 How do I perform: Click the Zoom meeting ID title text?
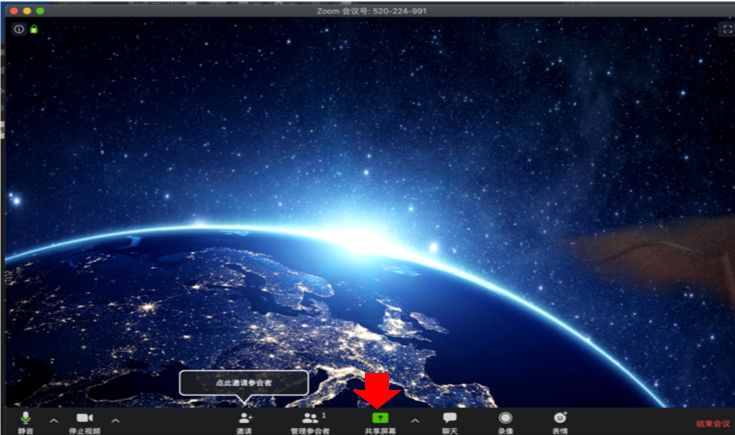pyautogui.click(x=371, y=11)
